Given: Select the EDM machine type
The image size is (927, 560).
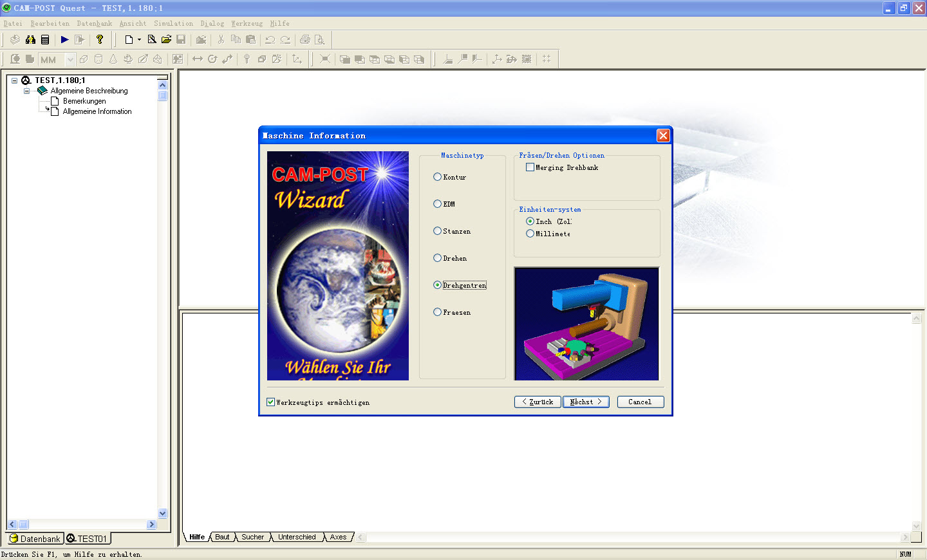Looking at the screenshot, I should [444, 204].
